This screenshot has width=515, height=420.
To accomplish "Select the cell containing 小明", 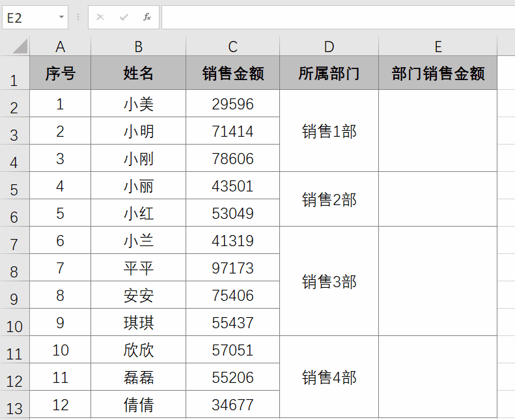I will click(138, 131).
